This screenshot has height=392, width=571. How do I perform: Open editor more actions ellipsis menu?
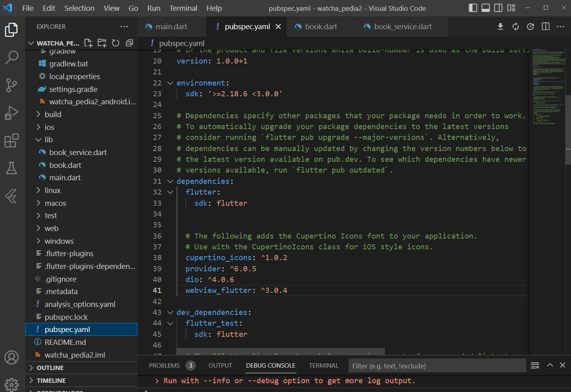click(560, 27)
